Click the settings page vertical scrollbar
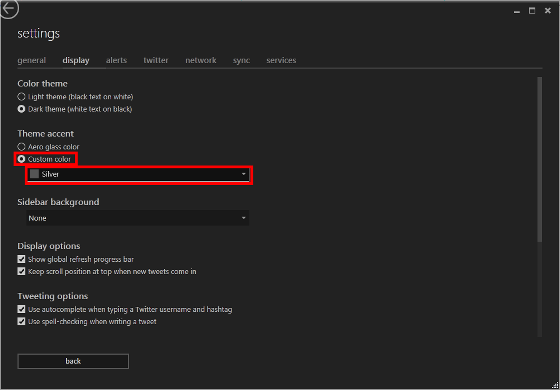Screen dimensions: 560x390 point(540,159)
